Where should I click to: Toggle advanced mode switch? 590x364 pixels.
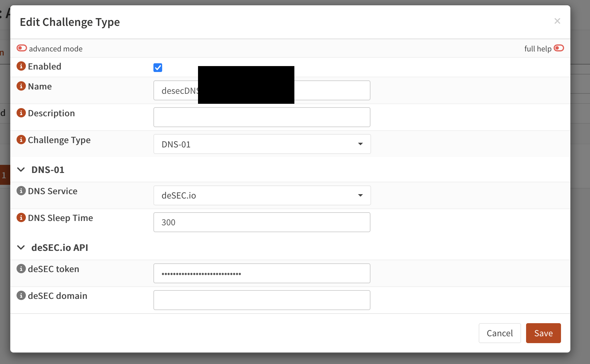[x=22, y=48]
